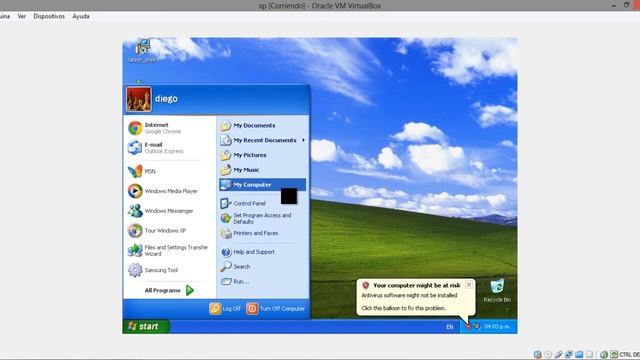Open Files and Settings Transfer Wizard

[x=168, y=250]
